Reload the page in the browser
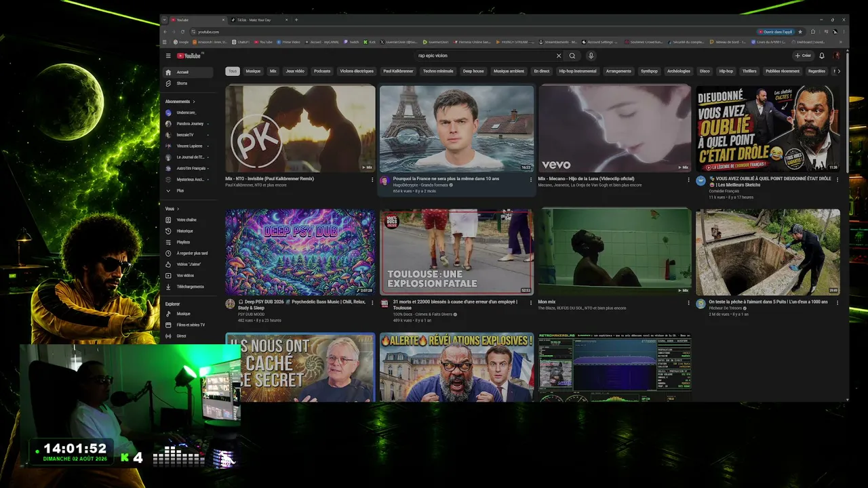 coord(183,32)
